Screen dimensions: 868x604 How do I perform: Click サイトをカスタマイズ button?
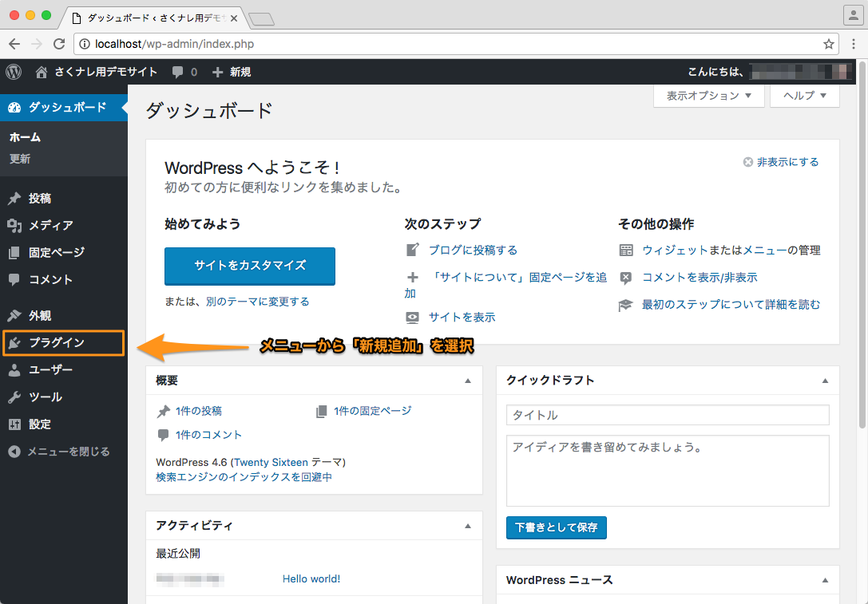coord(250,266)
